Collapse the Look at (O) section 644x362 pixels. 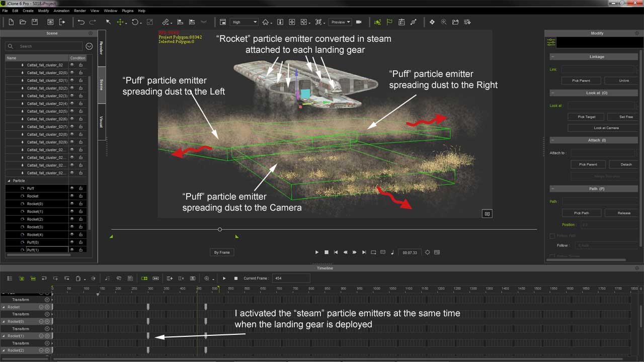pyautogui.click(x=552, y=93)
